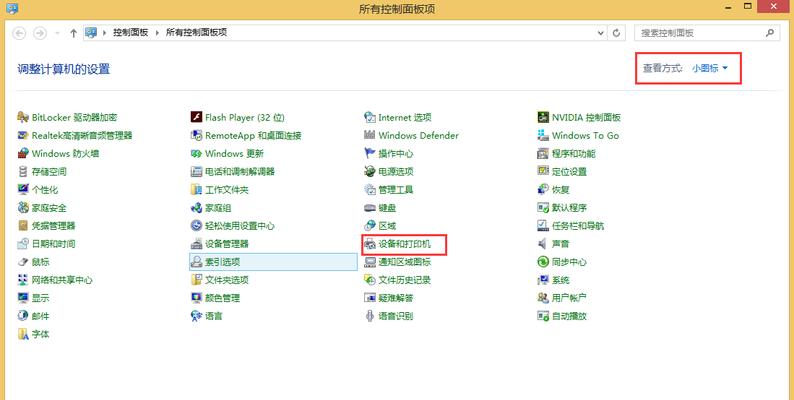Click the search magnifier icon

(770, 33)
